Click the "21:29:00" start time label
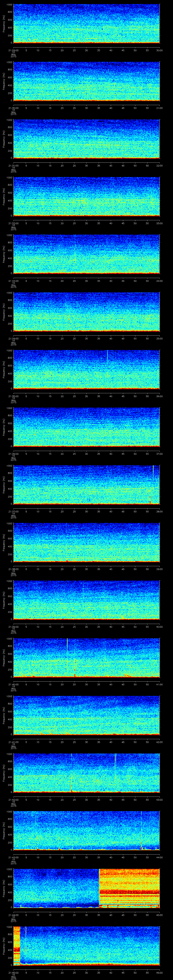Viewport: 173px width, 980px height. click(x=13, y=50)
